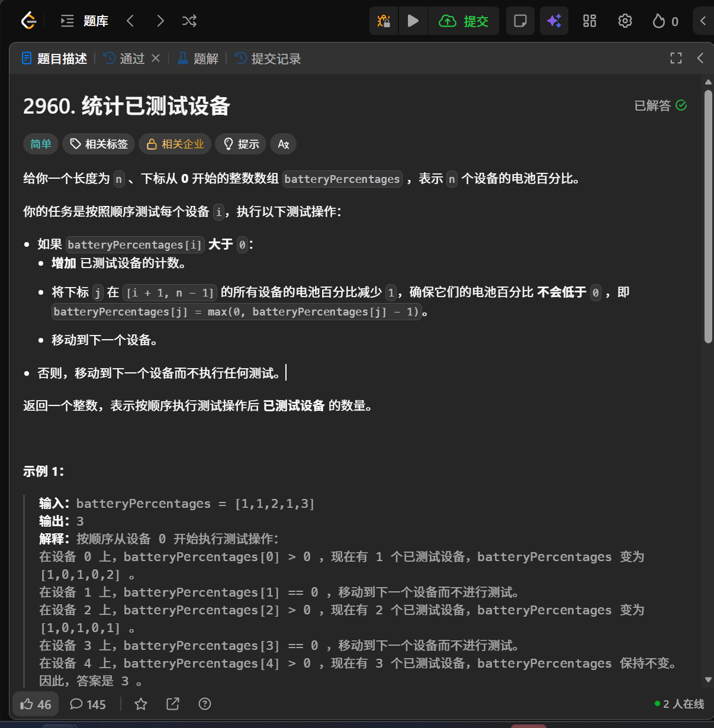Screen dimensions: 714x728
Task: Open settings gear icon
Action: (625, 21)
